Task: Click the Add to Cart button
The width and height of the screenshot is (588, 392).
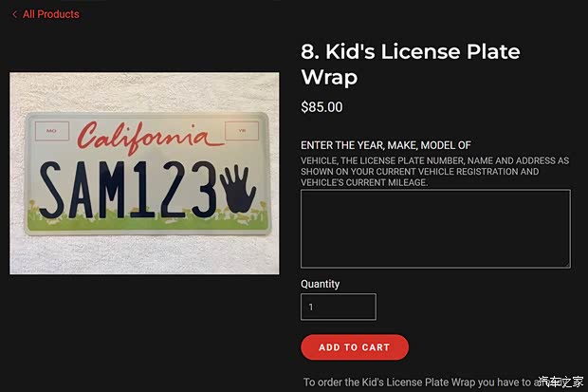Action: 355,347
